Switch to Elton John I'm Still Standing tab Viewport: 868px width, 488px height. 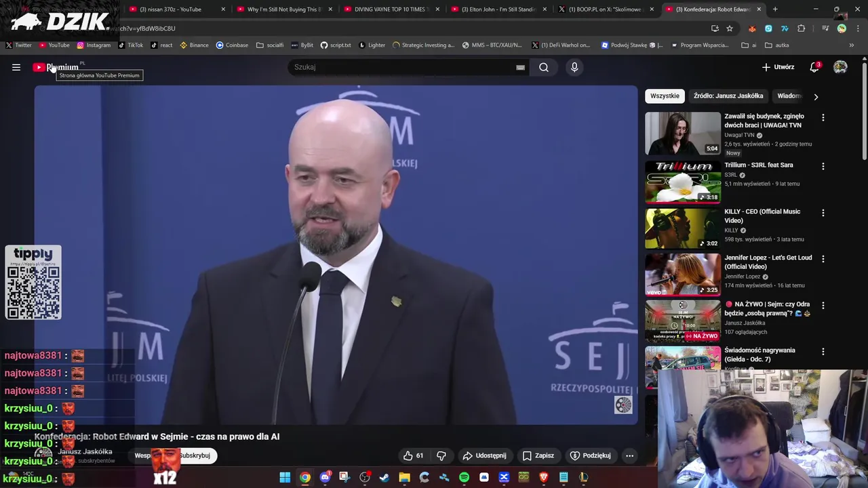tap(498, 9)
